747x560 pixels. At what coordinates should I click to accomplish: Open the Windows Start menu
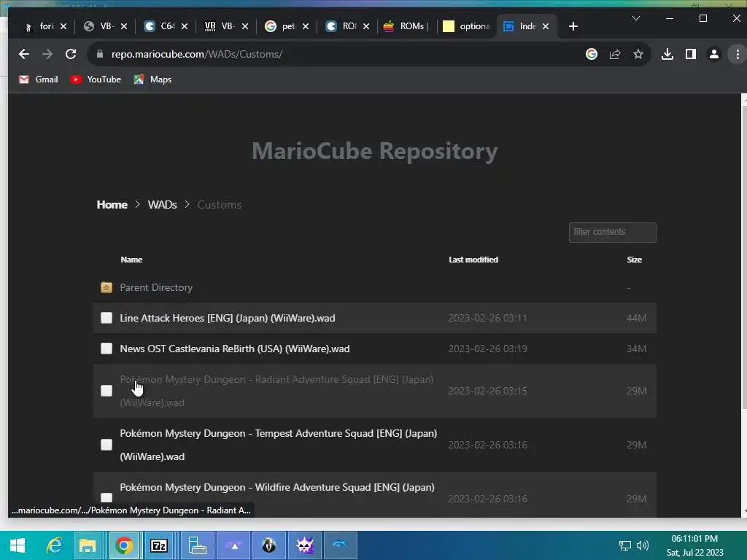[x=18, y=545]
